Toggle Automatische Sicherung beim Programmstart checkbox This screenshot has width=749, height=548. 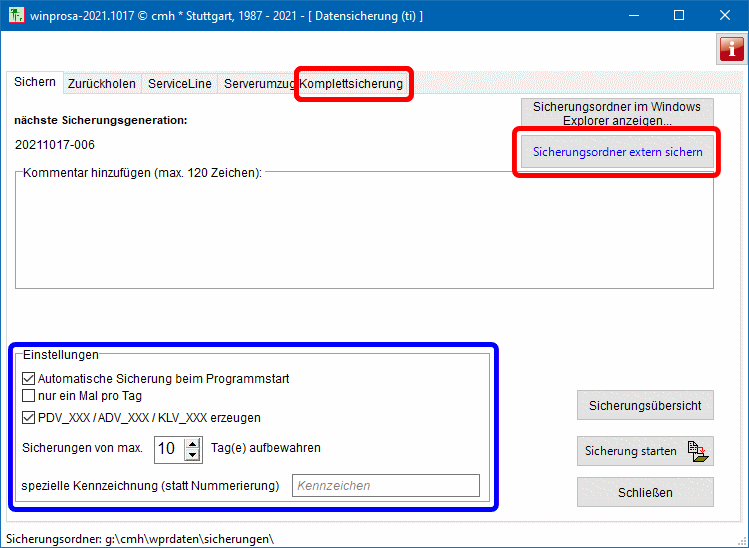28,379
